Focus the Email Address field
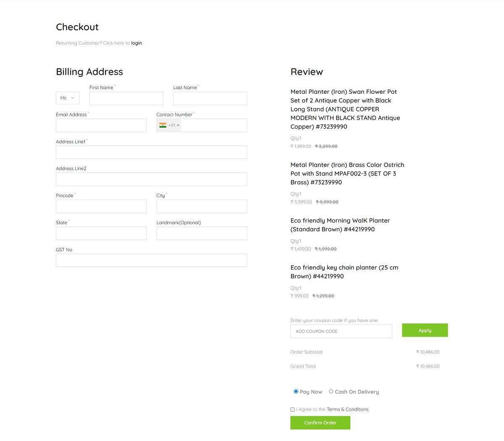This screenshot has width=504, height=441. click(x=101, y=125)
